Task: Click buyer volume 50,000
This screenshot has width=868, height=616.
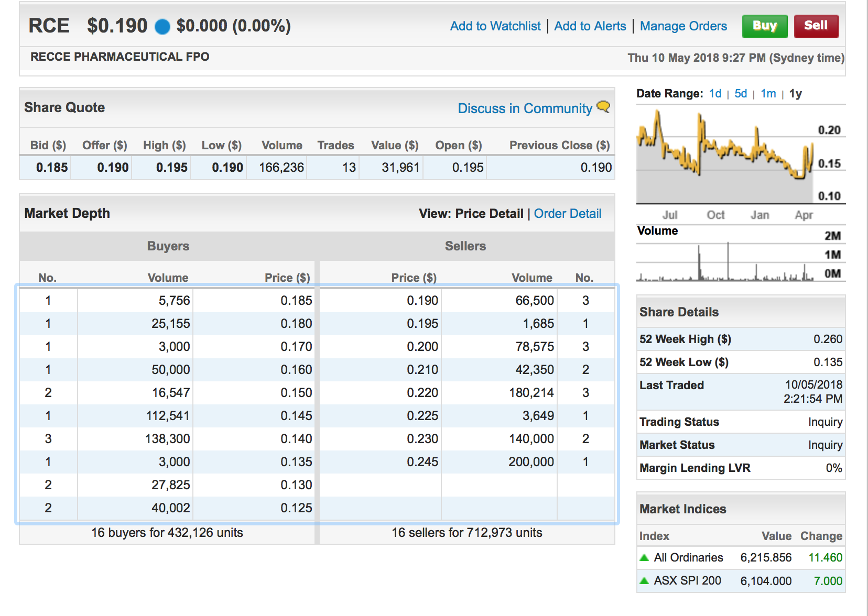Action: pos(171,370)
